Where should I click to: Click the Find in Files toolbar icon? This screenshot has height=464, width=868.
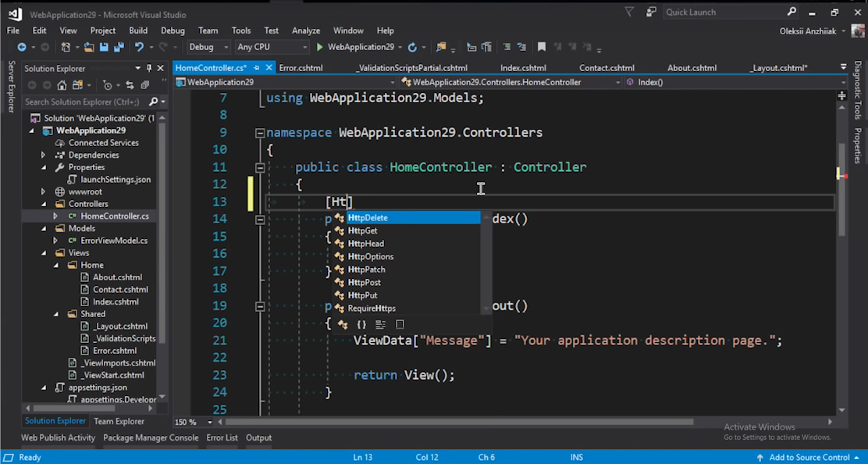click(x=441, y=47)
